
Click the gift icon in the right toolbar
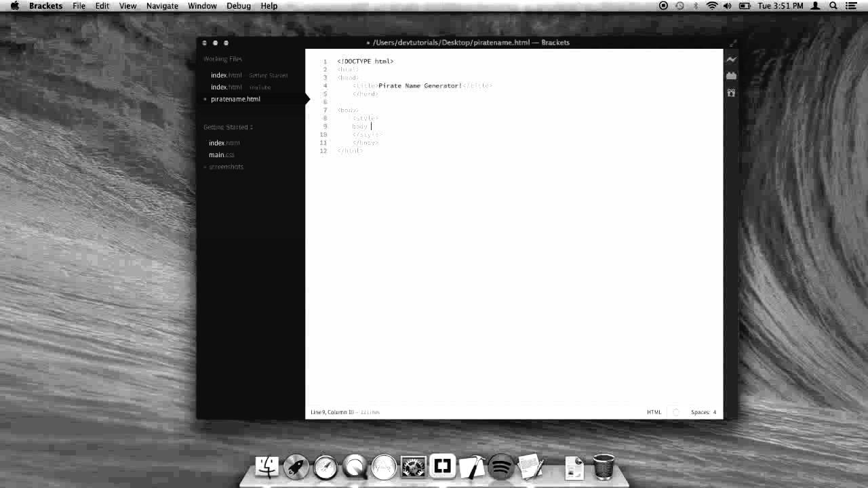point(731,93)
